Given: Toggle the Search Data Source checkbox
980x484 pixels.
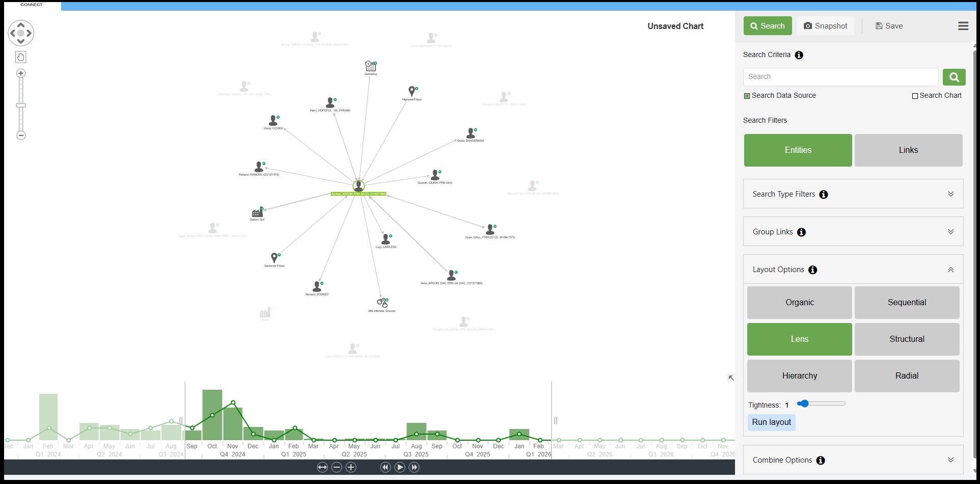Looking at the screenshot, I should pos(747,96).
